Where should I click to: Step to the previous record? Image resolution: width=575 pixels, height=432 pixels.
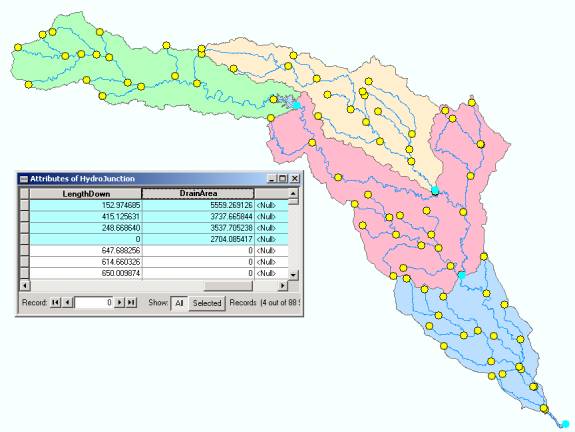coord(67,303)
